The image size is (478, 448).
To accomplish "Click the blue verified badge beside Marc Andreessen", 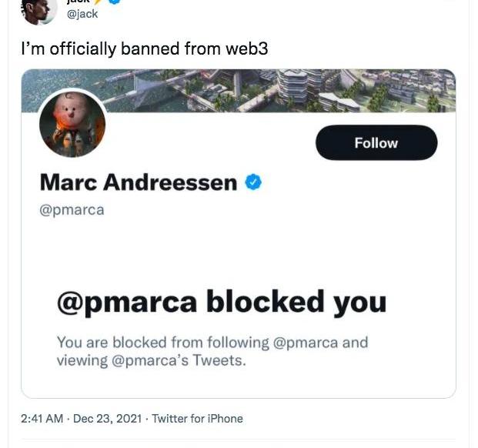I will [x=254, y=182].
